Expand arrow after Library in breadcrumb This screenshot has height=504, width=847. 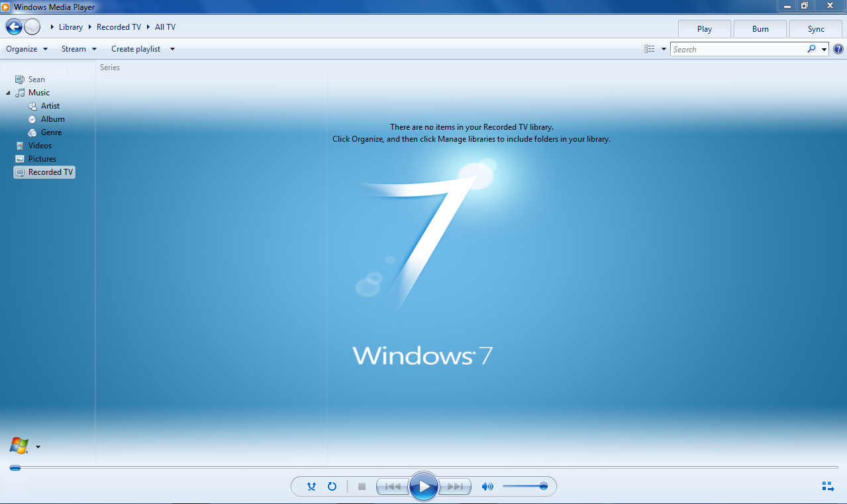coord(90,27)
